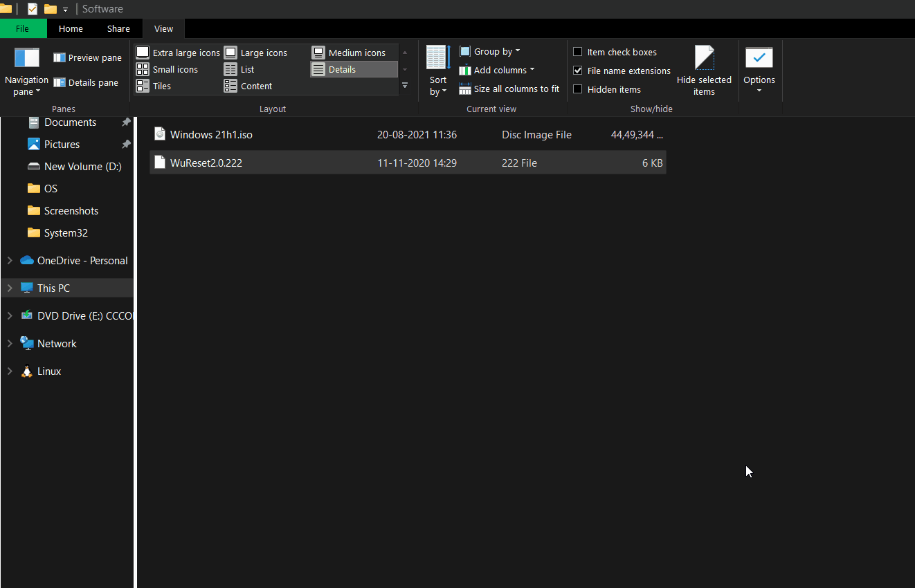Choose the Content layout
The width and height of the screenshot is (915, 588).
click(x=248, y=86)
